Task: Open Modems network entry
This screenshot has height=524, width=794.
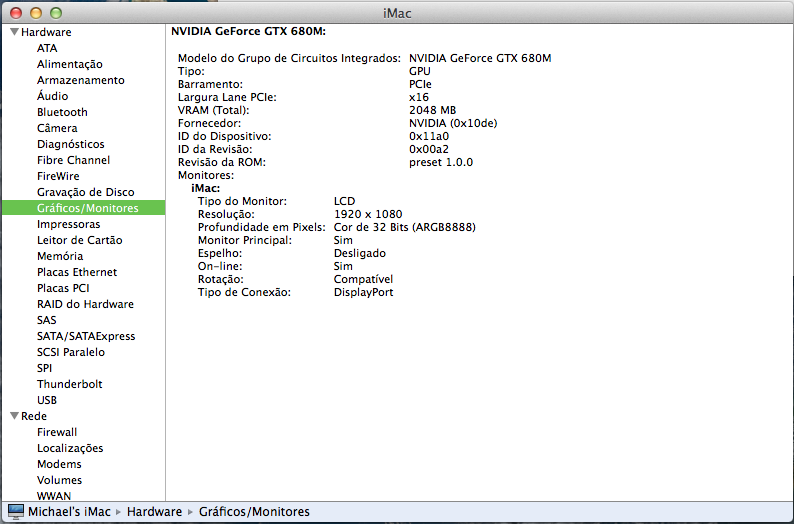Action: (x=59, y=464)
